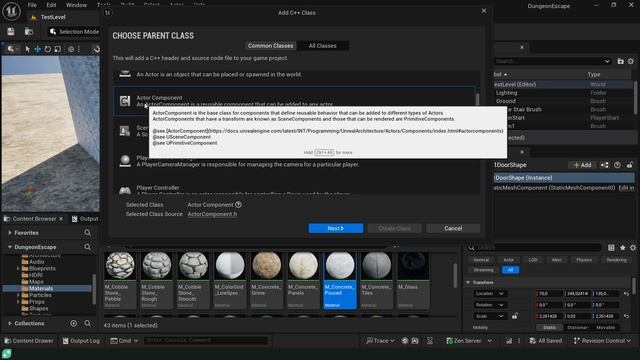Viewport: 640px width, 360px height.
Task: Open Details property matrix grid icon
Action: coord(611,248)
